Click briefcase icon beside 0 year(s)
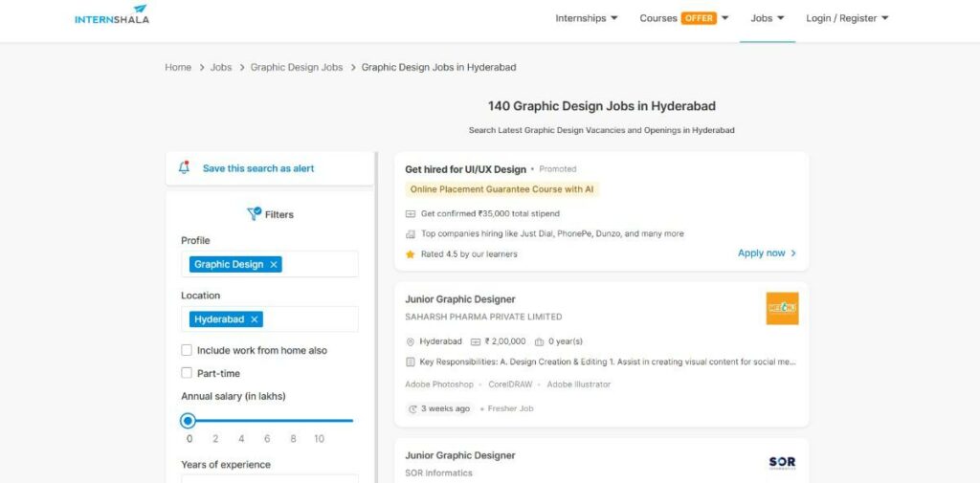This screenshot has height=483, width=980. tap(540, 341)
